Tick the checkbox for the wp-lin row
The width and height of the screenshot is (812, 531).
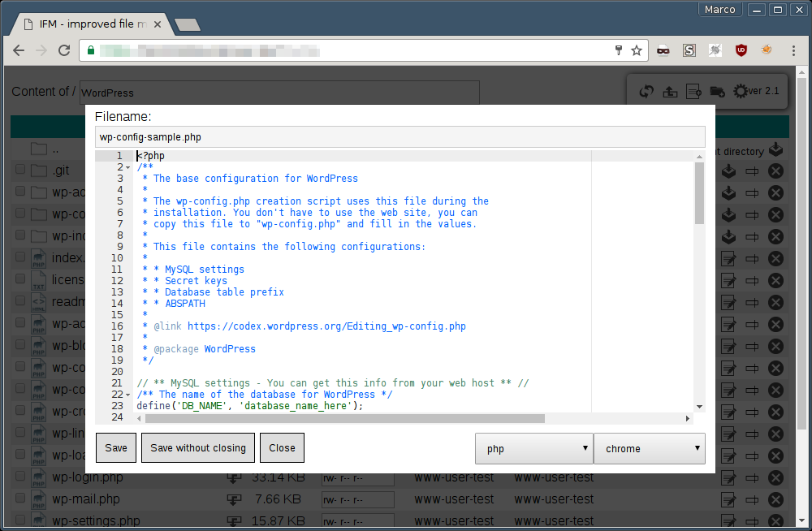[20, 431]
